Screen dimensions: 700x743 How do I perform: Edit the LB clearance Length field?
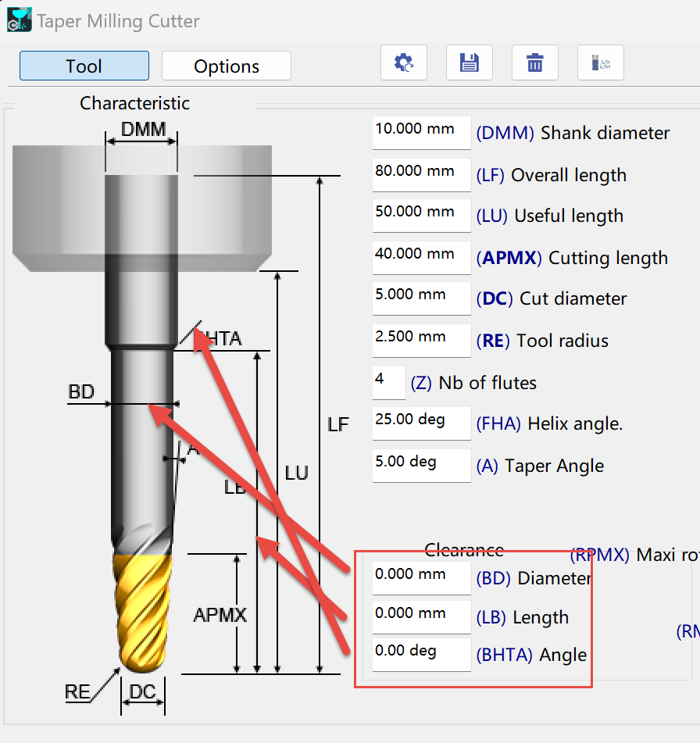[421, 617]
